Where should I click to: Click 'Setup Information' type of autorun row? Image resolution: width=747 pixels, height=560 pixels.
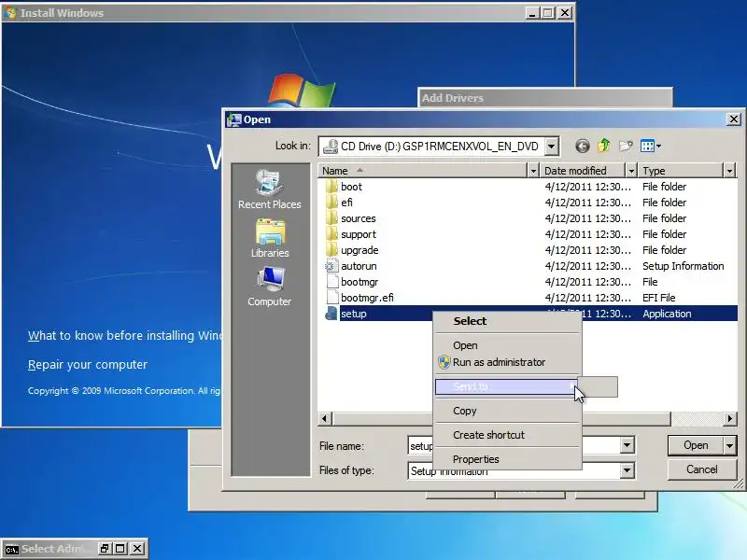tap(684, 266)
